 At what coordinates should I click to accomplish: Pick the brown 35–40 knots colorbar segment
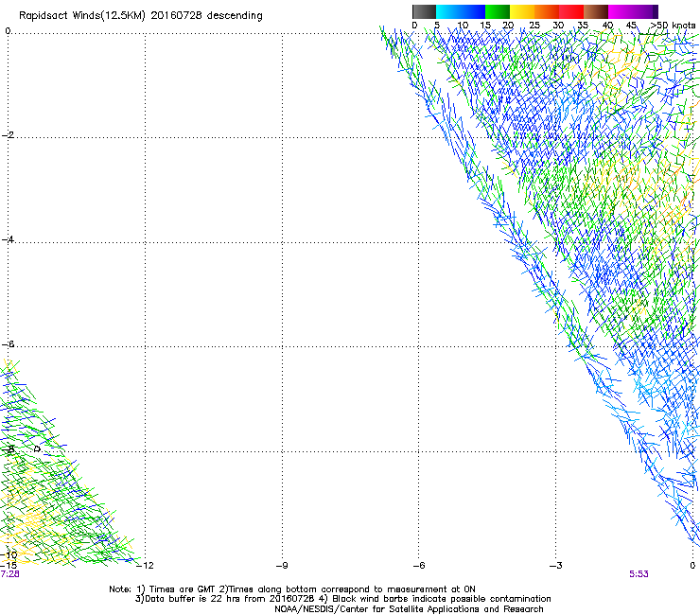596,11
